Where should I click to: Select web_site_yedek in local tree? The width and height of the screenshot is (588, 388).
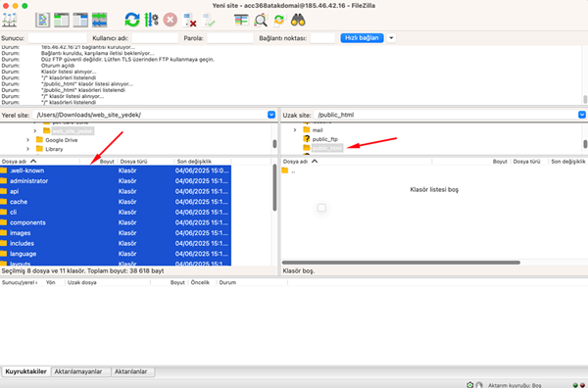[73, 131]
